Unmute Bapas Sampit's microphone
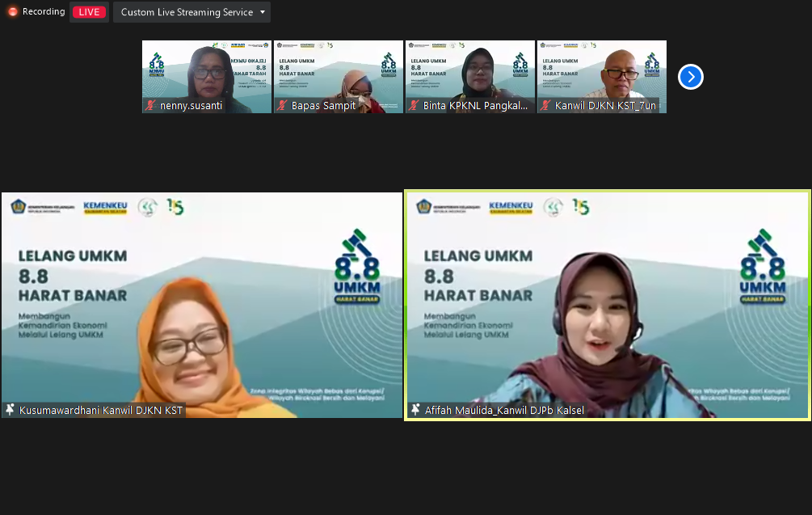This screenshot has height=515, width=812. tap(280, 104)
